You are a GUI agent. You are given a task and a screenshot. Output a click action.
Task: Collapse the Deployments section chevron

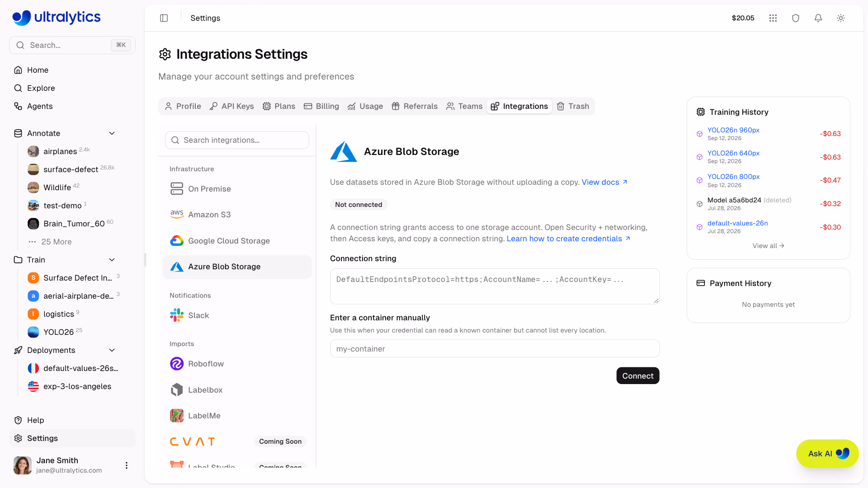tap(112, 350)
